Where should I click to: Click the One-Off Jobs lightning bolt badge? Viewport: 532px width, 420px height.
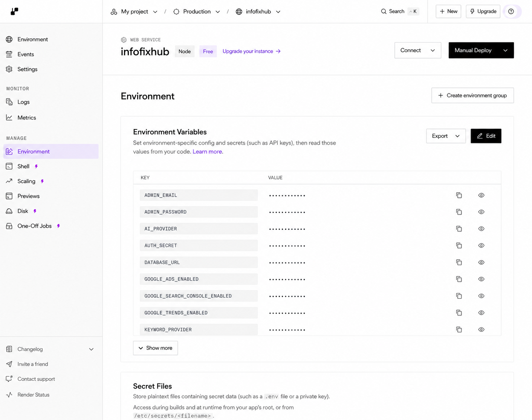[x=58, y=226]
